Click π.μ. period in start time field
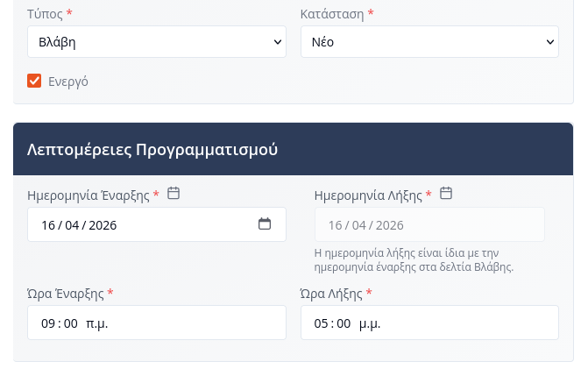 click(x=96, y=323)
